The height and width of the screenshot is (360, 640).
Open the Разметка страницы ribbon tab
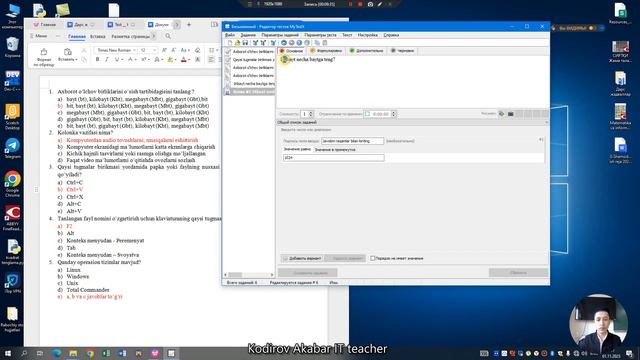pos(130,37)
